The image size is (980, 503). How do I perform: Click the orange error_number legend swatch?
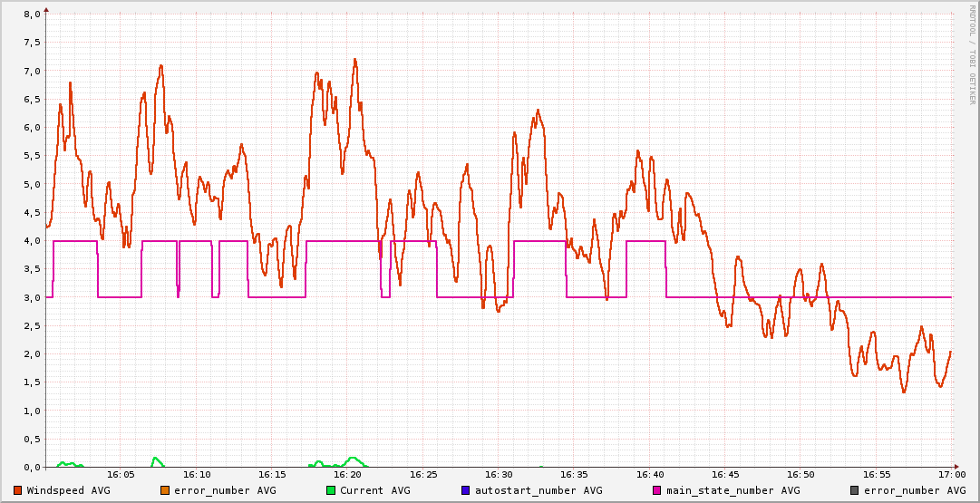(x=165, y=490)
